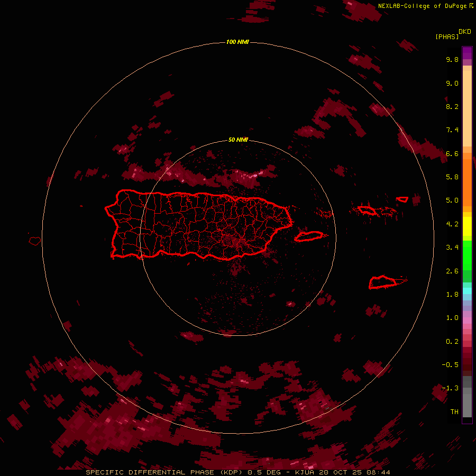Click the DKD label above the color scale

tap(465, 32)
